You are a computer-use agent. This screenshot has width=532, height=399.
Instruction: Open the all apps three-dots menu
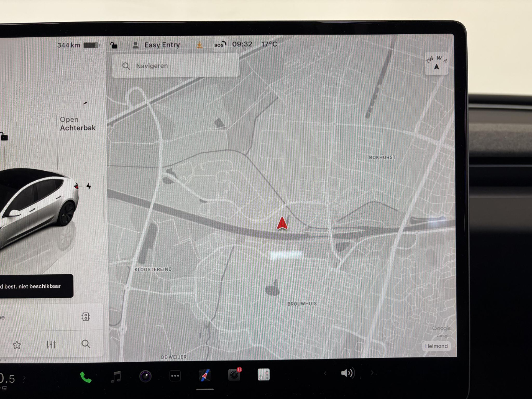pos(175,376)
